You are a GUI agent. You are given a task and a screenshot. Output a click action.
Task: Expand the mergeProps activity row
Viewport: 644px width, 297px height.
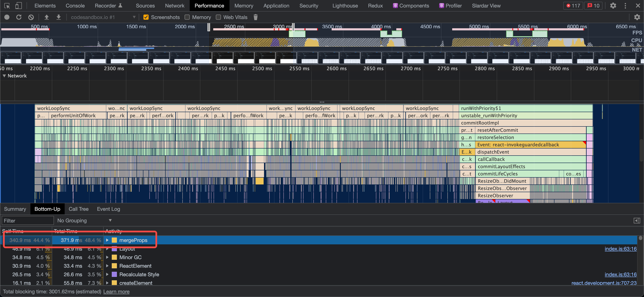(x=107, y=240)
